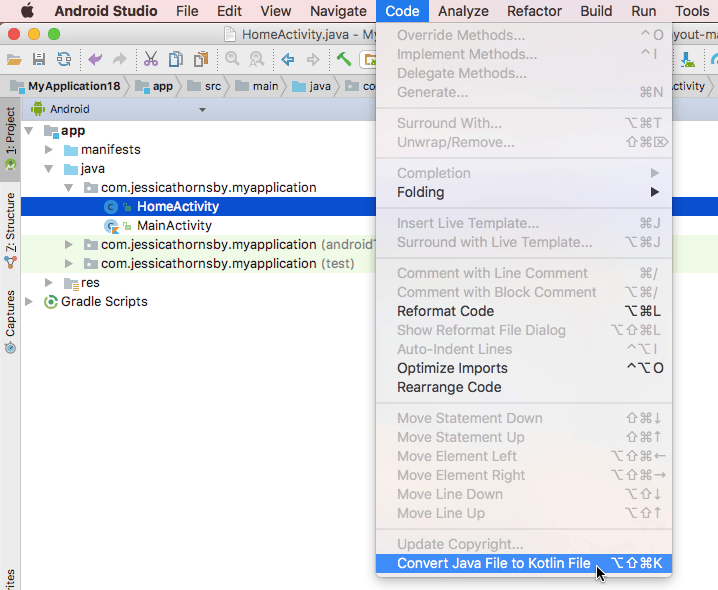The width and height of the screenshot is (718, 590).
Task: Choose Rearrange Code menu entry
Action: (524, 388)
